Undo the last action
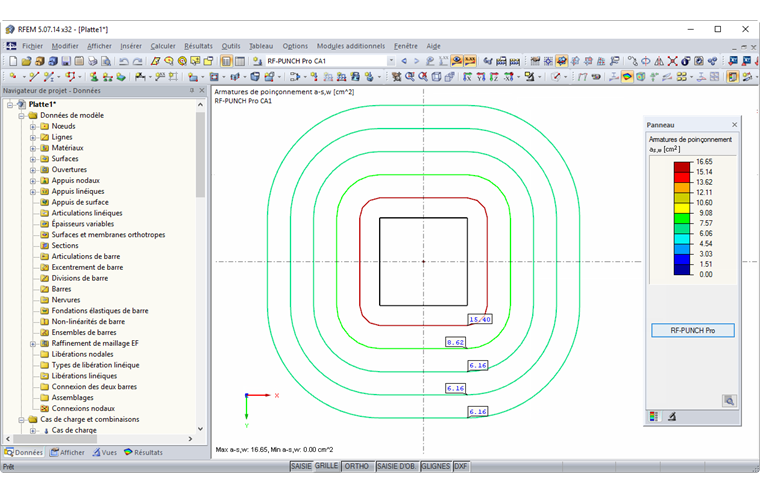The width and height of the screenshot is (760, 493). pyautogui.click(x=124, y=61)
